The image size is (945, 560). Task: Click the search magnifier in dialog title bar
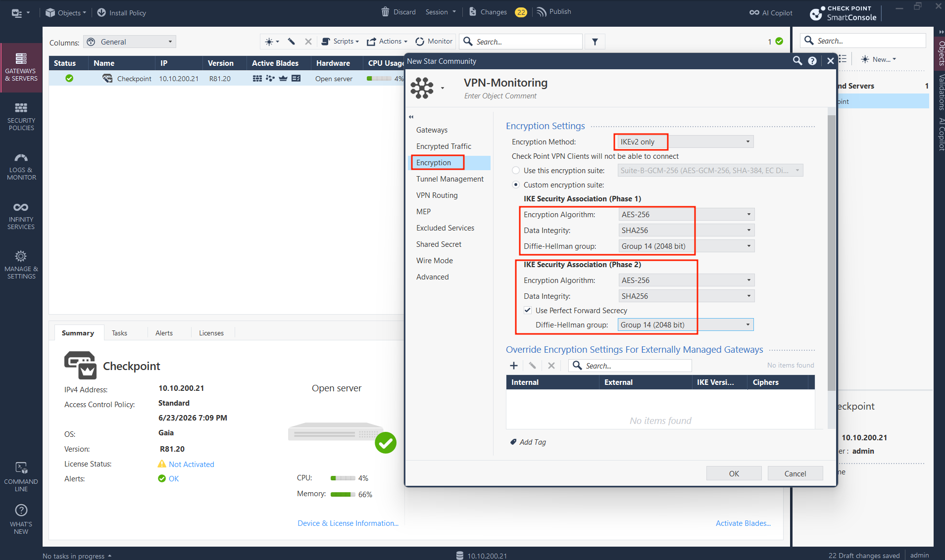tap(797, 61)
